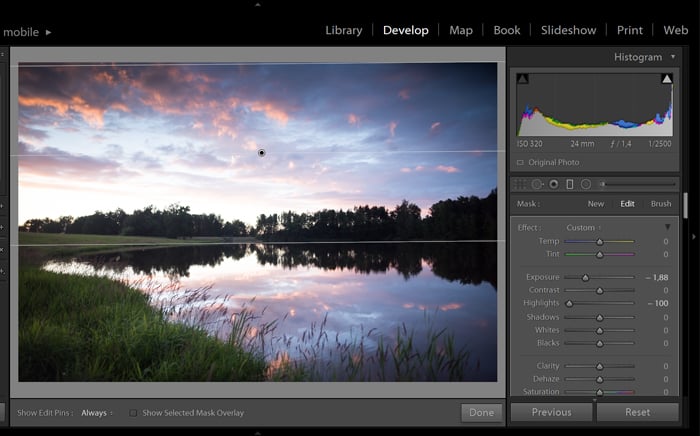Click the Saturation slider handle
Viewport: 700px width, 436px height.
click(x=600, y=392)
